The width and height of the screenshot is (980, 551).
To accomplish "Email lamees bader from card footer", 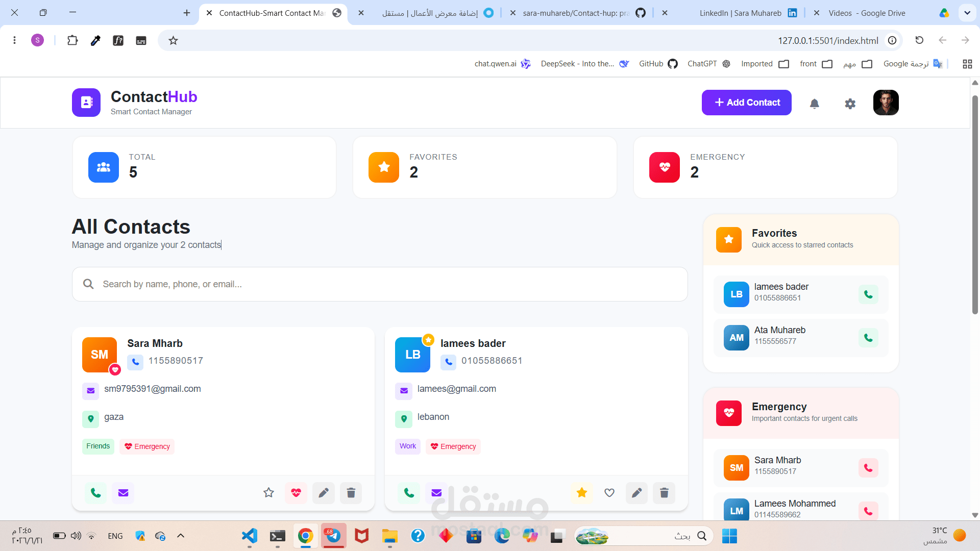I will pos(436,493).
